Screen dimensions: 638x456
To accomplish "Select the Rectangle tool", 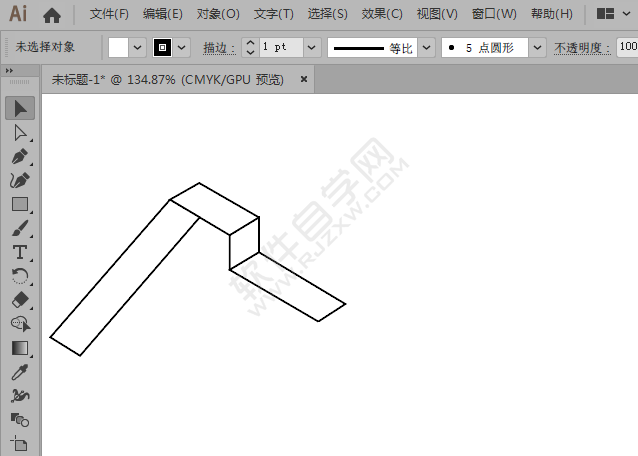I will coord(20,204).
